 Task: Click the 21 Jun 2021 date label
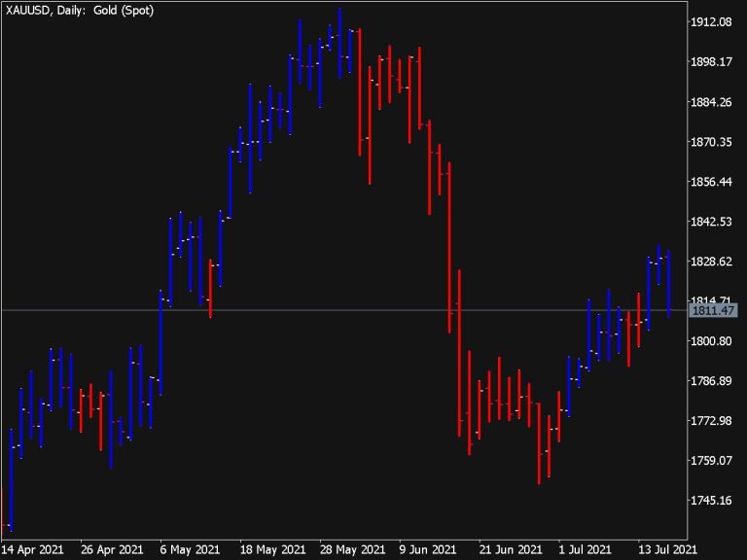[x=511, y=550]
